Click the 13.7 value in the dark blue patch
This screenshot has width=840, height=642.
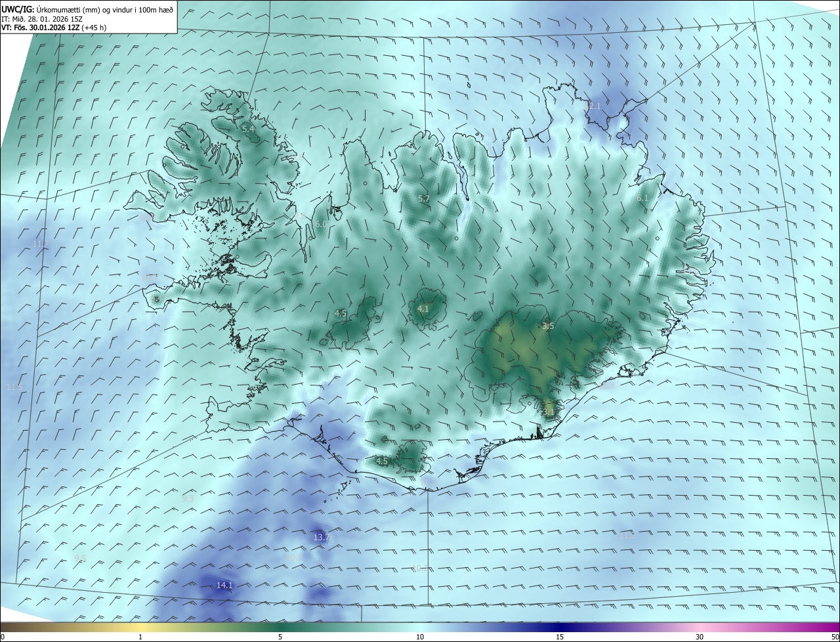tap(321, 538)
